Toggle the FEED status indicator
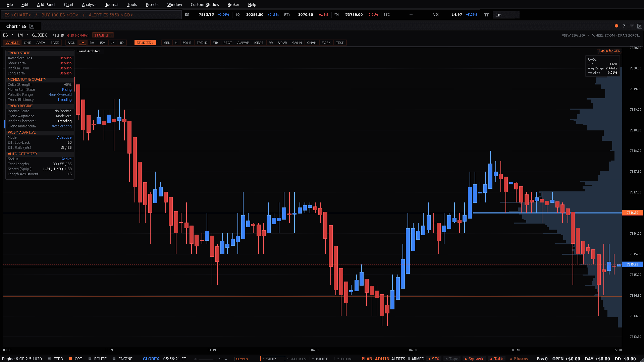Image resolution: width=644 pixels, height=362 pixels. click(x=55, y=359)
